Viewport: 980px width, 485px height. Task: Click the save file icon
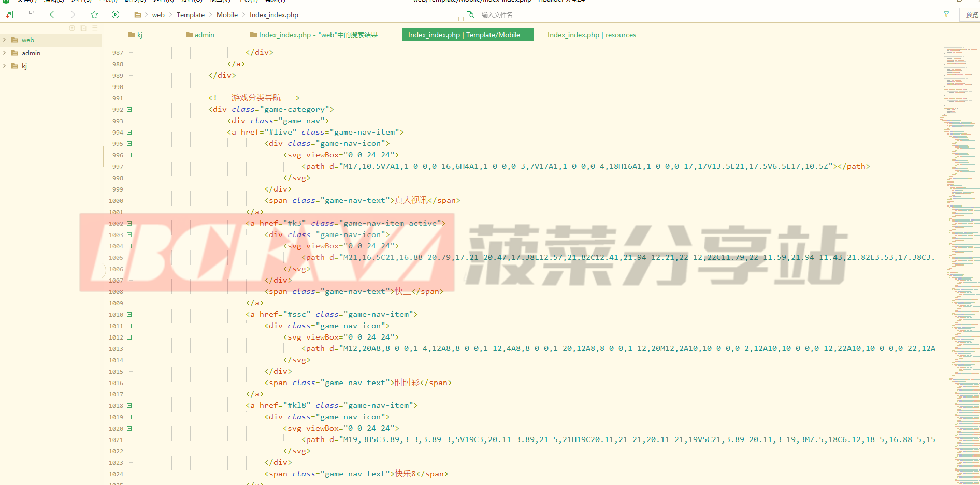pyautogui.click(x=31, y=14)
